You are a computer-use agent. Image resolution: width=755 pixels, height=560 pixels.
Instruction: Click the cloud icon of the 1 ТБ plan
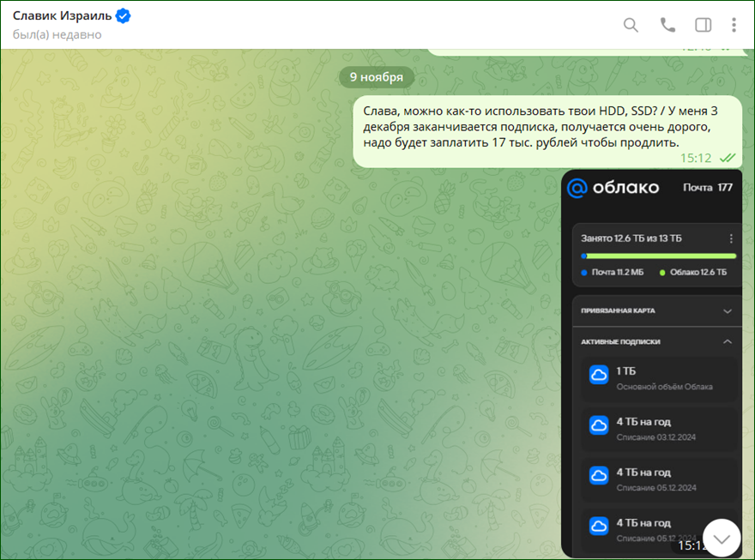pos(599,375)
